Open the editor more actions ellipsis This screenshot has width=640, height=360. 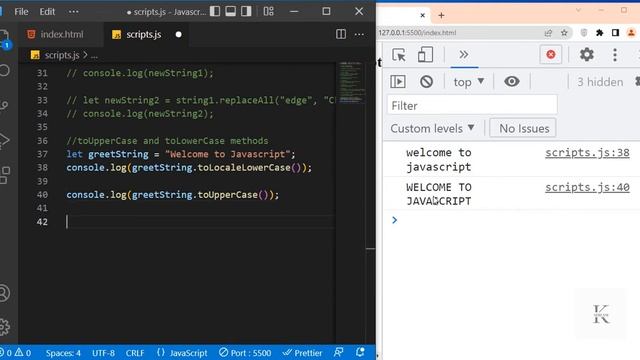359,34
